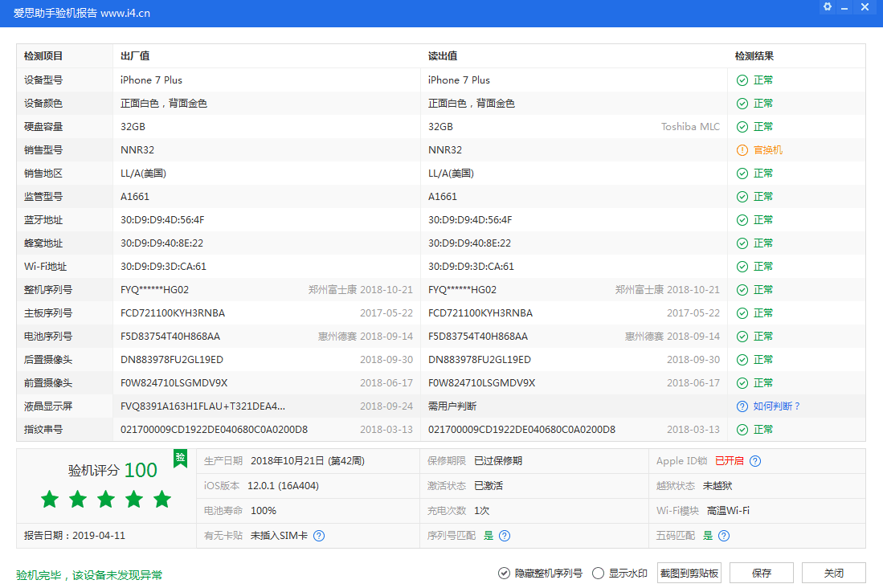Click the green check icon in 主板序列号 row

click(x=742, y=313)
